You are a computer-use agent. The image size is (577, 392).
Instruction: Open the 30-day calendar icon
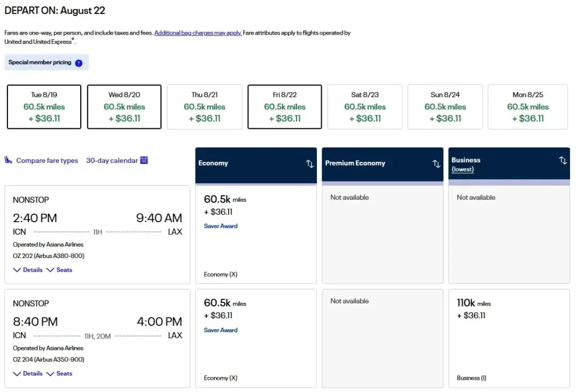[144, 160]
